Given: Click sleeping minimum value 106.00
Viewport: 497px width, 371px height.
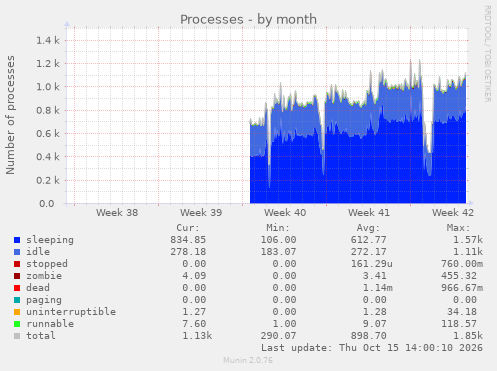Looking at the screenshot, I should point(278,240).
